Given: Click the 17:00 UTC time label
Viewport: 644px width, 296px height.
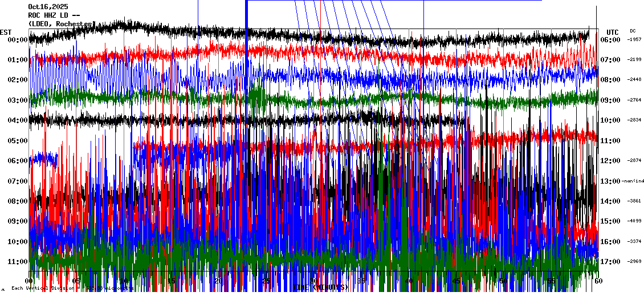Looking at the screenshot, I should click(610, 262).
